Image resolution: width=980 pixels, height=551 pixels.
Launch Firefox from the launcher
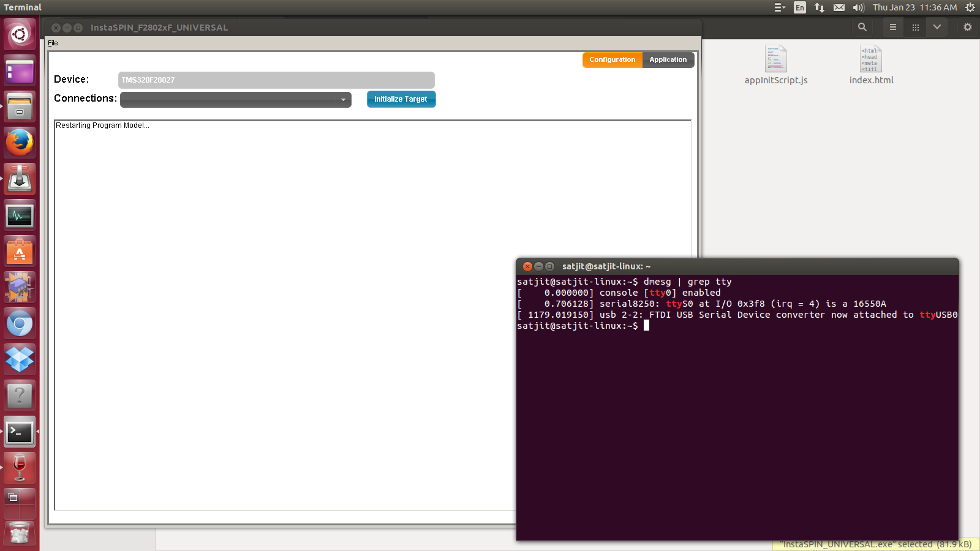point(20,142)
